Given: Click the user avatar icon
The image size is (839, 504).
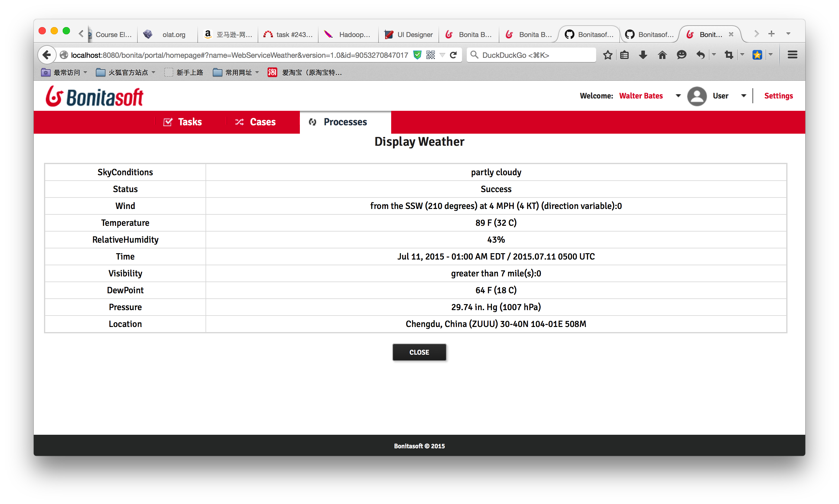Looking at the screenshot, I should click(x=696, y=96).
